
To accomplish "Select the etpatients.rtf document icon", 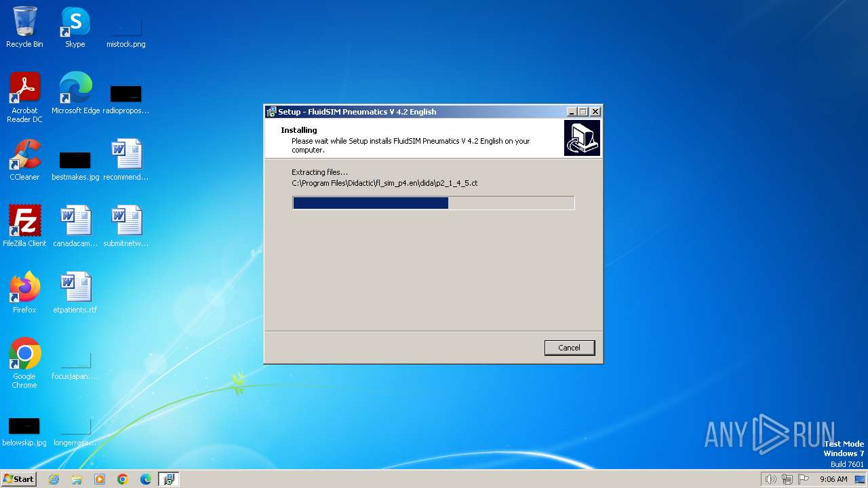I will (75, 293).
